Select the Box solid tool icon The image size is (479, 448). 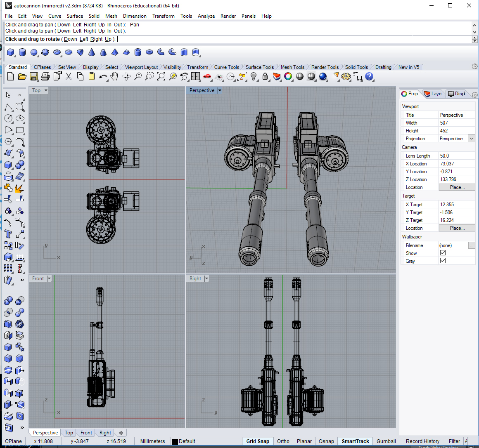pos(11,52)
